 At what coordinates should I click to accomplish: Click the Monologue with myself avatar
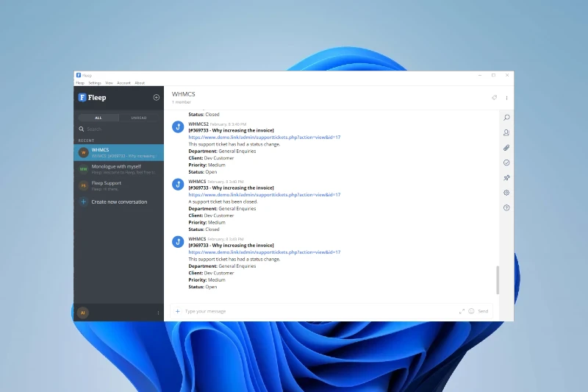click(x=84, y=169)
